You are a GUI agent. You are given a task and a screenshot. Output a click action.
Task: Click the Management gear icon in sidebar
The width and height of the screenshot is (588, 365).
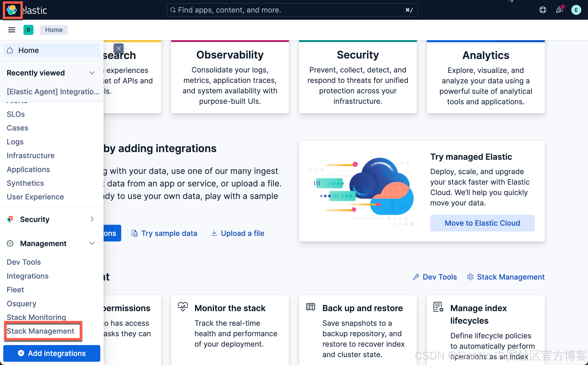tap(10, 243)
